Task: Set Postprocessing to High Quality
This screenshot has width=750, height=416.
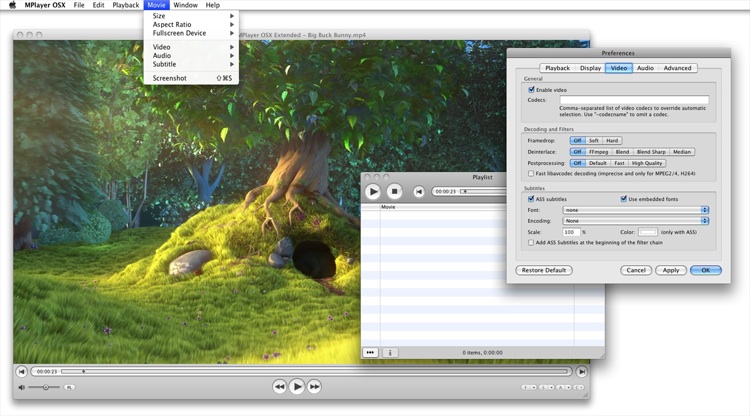Action: (647, 163)
